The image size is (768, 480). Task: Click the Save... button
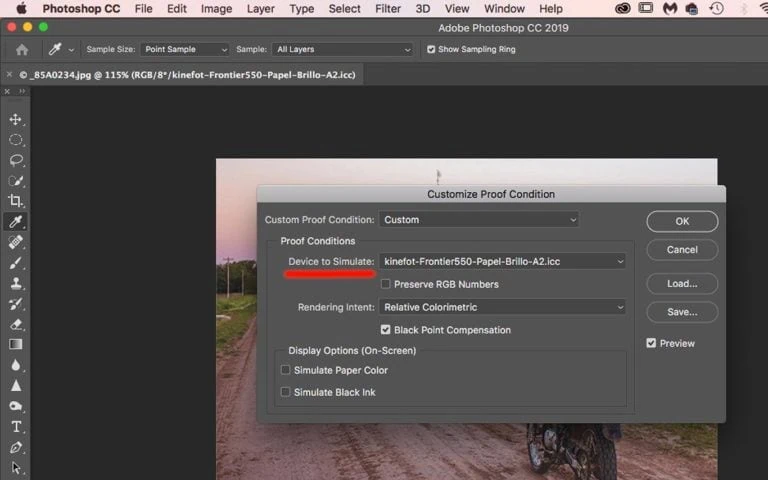[682, 312]
